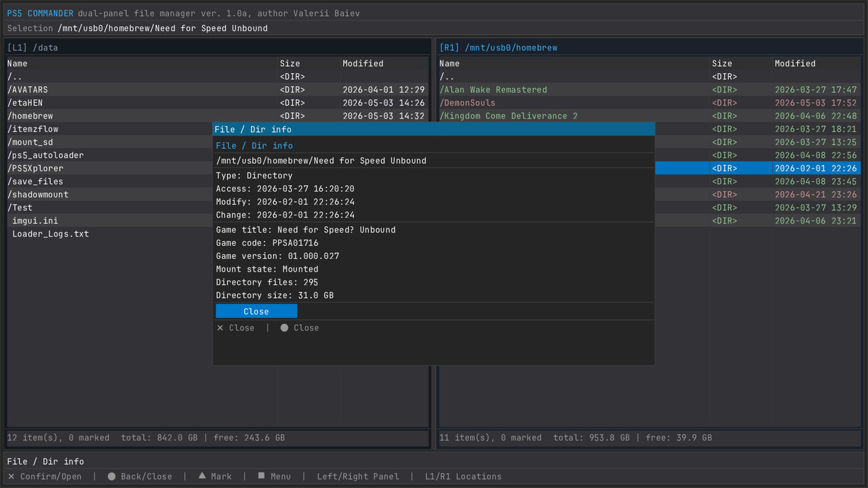Screen dimensions: 868x488
Task: Select /AVATARS folder in left panel
Action: pos(217,89)
